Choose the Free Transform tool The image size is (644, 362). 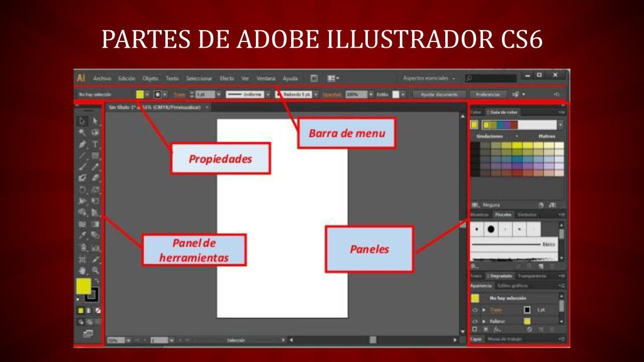96,200
